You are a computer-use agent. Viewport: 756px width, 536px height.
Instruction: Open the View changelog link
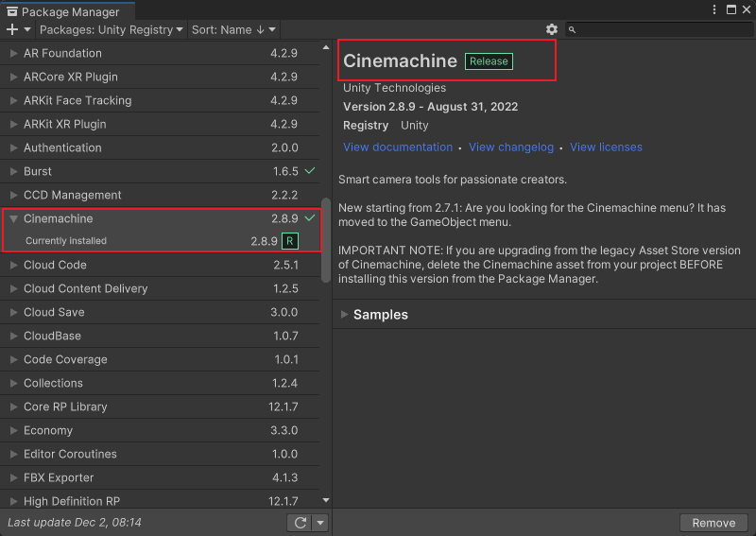511,147
